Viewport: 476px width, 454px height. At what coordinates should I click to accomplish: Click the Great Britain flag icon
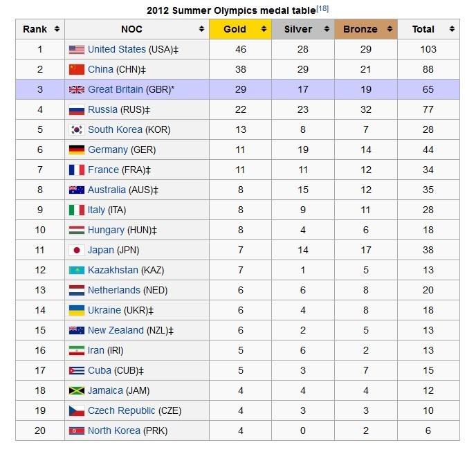[76, 90]
